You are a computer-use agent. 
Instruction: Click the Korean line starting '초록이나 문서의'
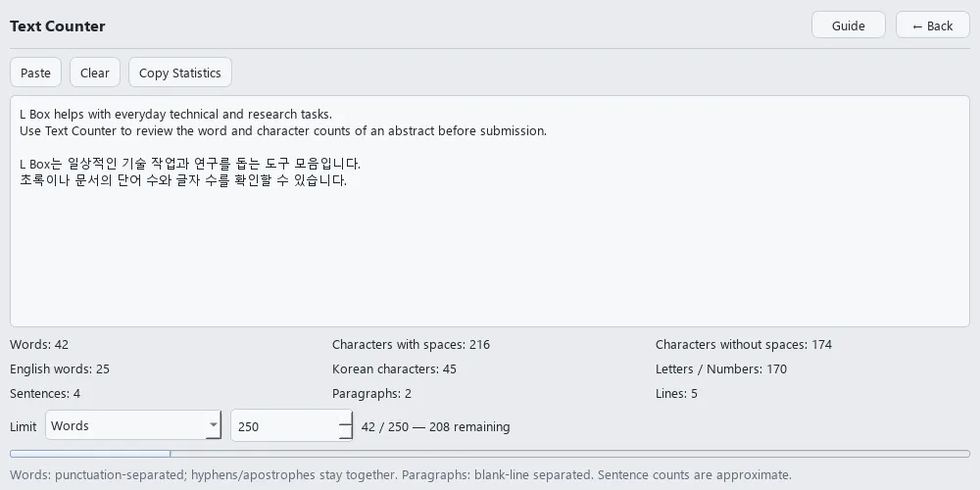183,180
